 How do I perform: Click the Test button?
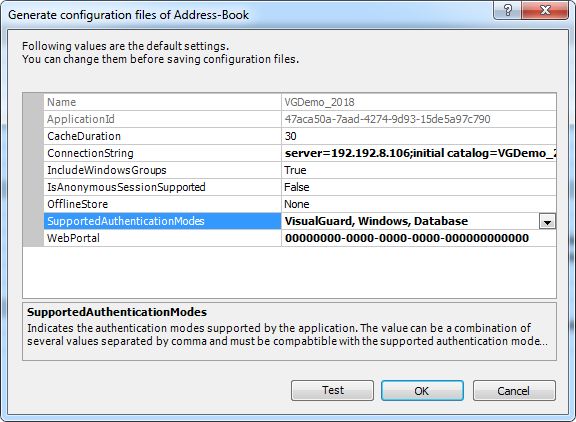point(332,390)
